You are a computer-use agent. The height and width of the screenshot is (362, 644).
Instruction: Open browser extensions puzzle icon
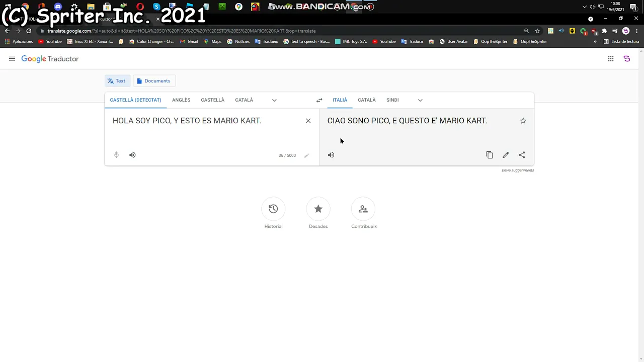pyautogui.click(x=604, y=31)
